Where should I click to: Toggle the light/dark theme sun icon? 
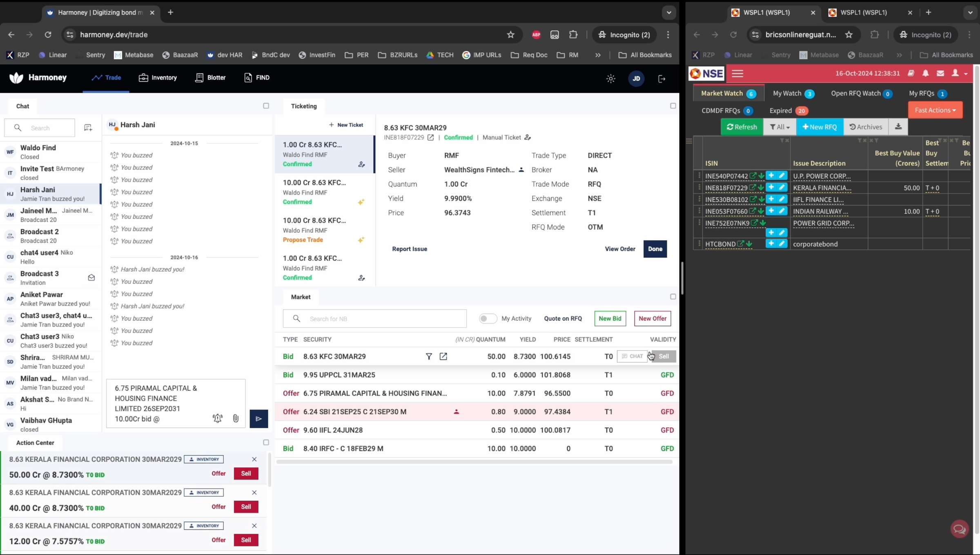[610, 78]
